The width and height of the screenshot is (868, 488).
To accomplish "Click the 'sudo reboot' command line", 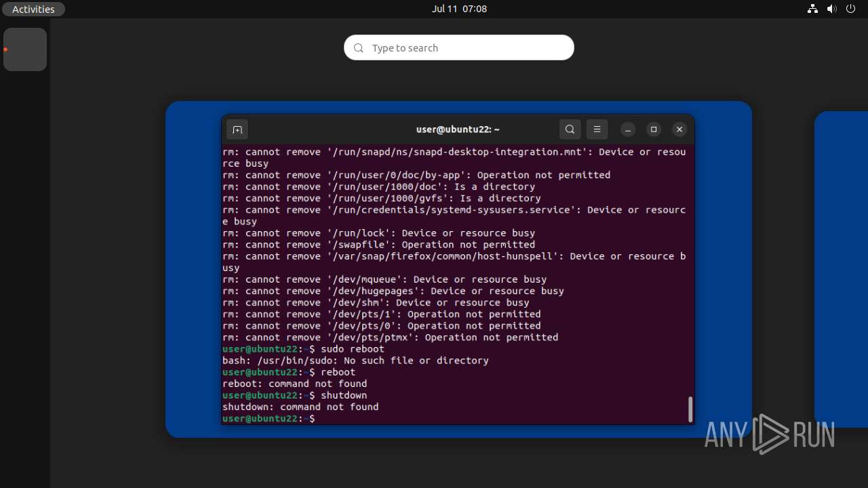I will [303, 349].
